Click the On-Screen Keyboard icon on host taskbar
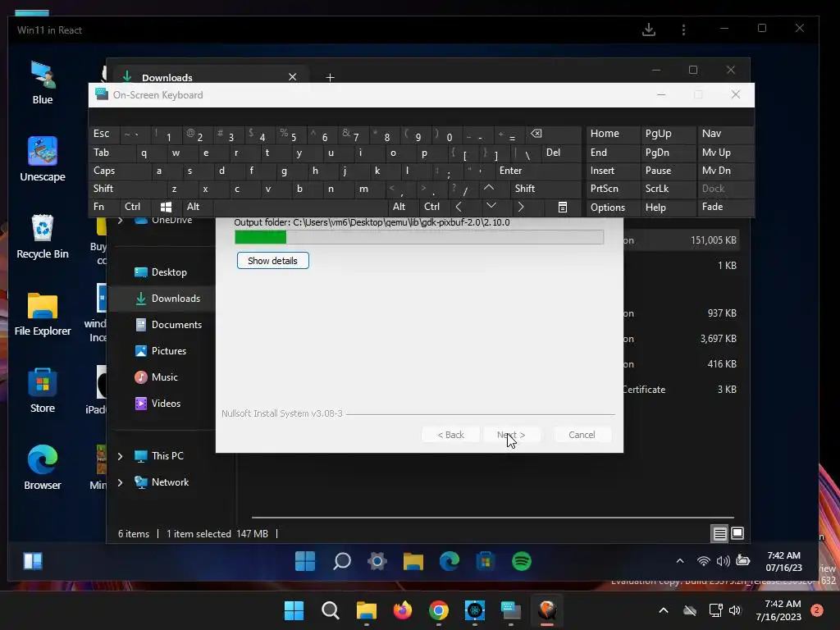This screenshot has height=630, width=840. (x=511, y=610)
